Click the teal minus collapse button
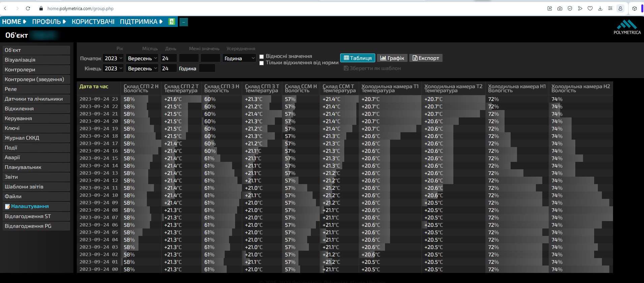 coord(184,22)
